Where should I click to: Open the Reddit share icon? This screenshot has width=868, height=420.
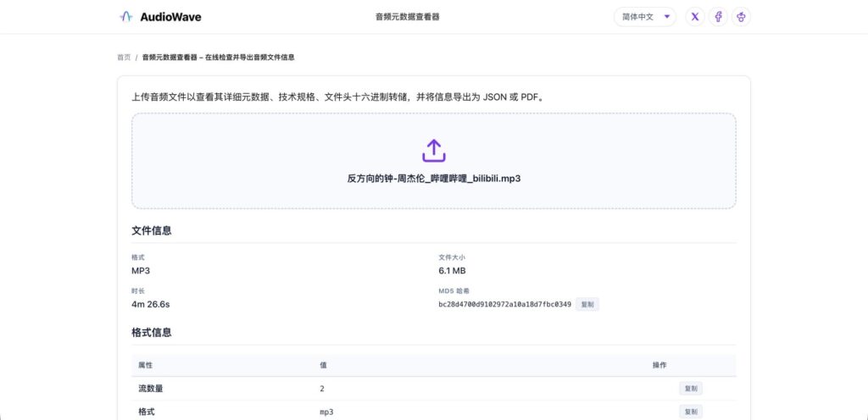[741, 17]
